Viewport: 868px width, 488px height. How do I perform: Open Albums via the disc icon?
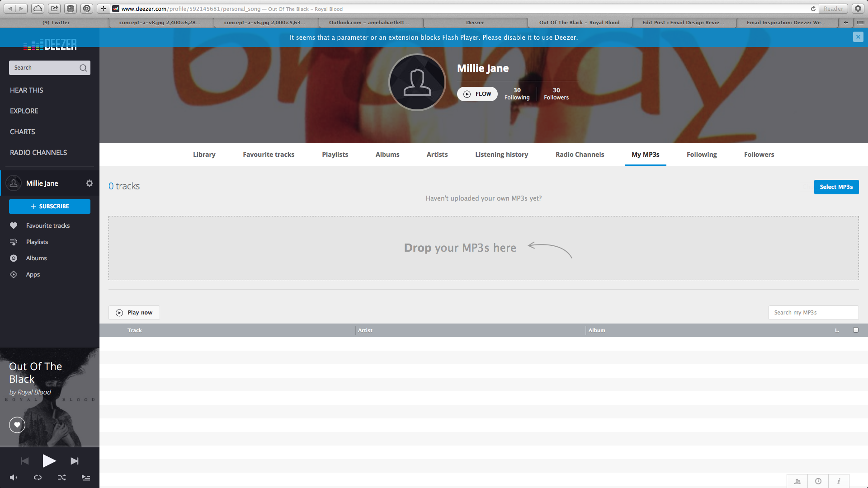(14, 258)
